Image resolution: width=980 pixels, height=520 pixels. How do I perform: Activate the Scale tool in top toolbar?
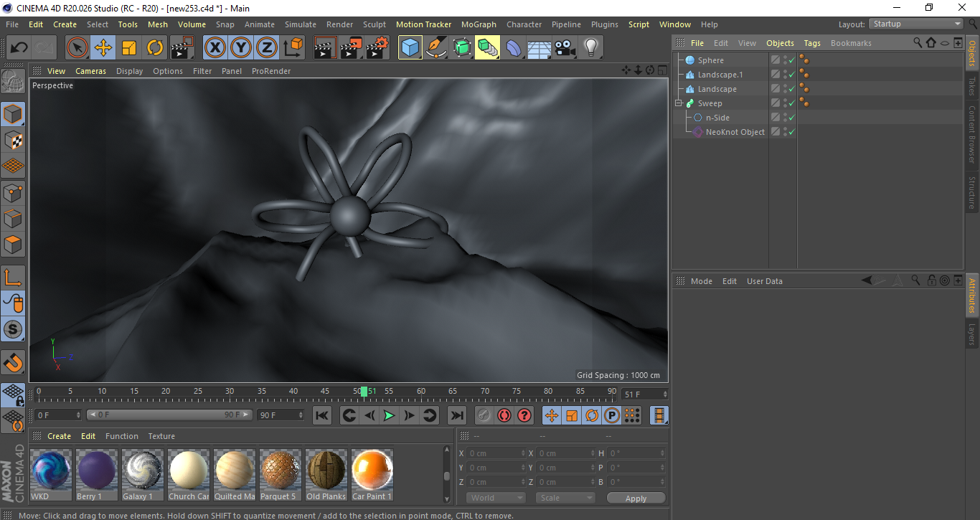pyautogui.click(x=129, y=48)
